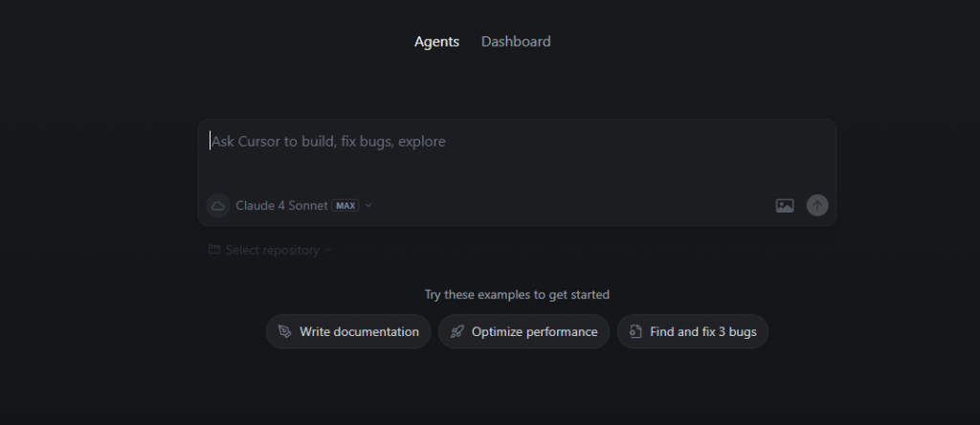Click the Try these examples heading text
Screen dimensions: 980x425
pyautogui.click(x=517, y=295)
